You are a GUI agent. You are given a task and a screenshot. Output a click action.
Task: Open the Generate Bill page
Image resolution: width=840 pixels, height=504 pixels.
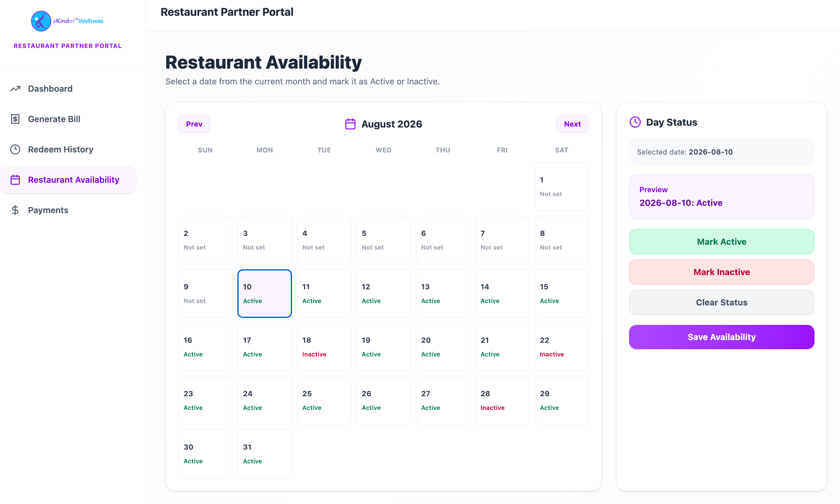click(x=68, y=119)
